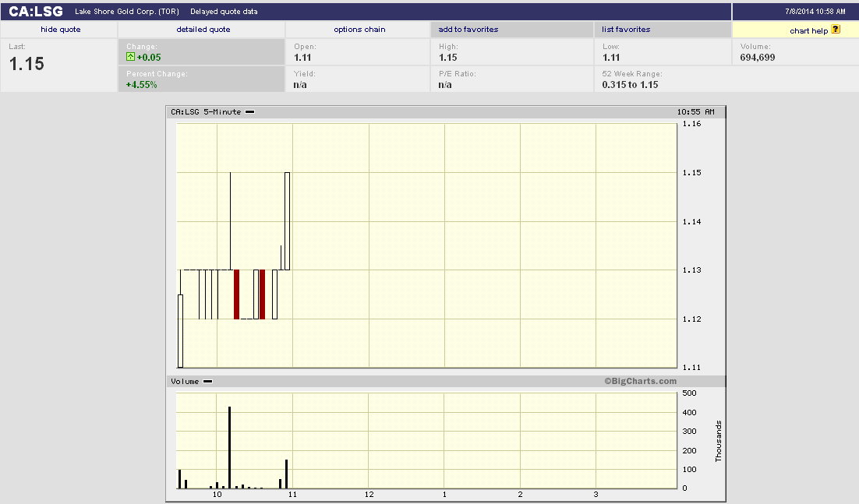Click the 52 Week Range 0.315 to 1.15
The height and width of the screenshot is (504, 859).
pos(630,85)
